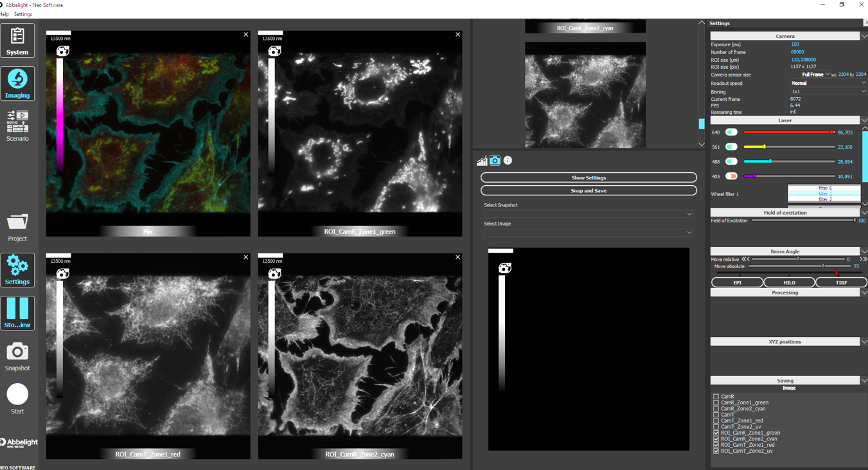Select the TIRF beam angle button

tap(840, 282)
